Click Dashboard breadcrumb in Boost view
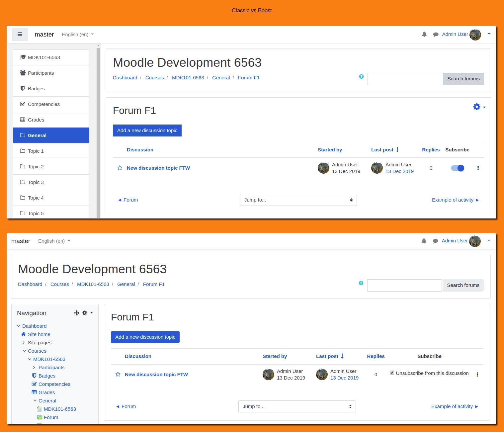This screenshot has width=504, height=432. click(125, 78)
